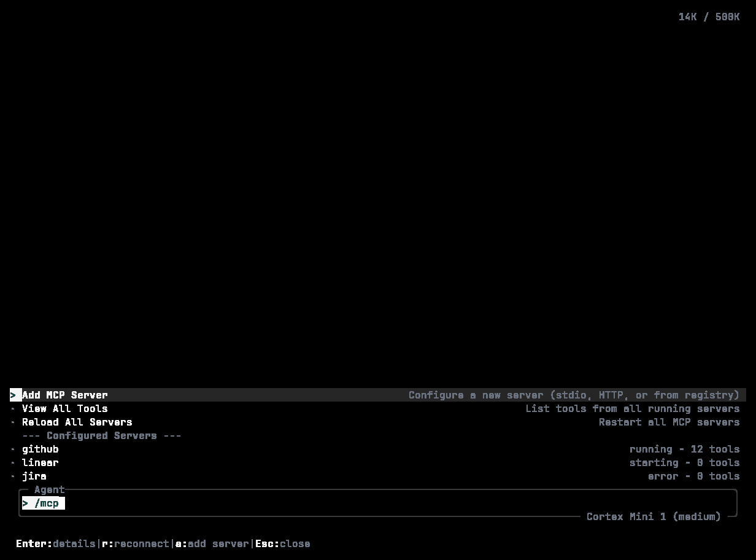Click the Cortex Mini 1 (medium) model label

pyautogui.click(x=654, y=516)
